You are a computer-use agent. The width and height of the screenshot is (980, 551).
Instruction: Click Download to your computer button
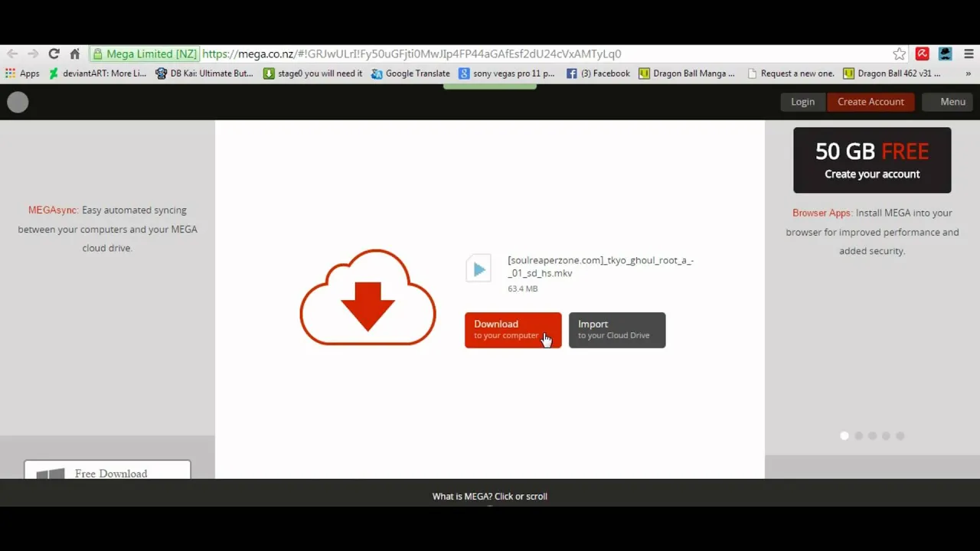513,330
